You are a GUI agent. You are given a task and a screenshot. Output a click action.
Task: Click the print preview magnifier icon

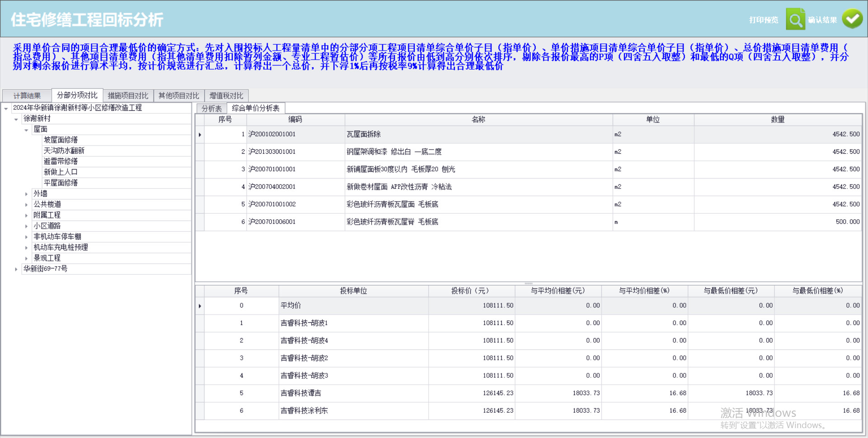coord(795,19)
